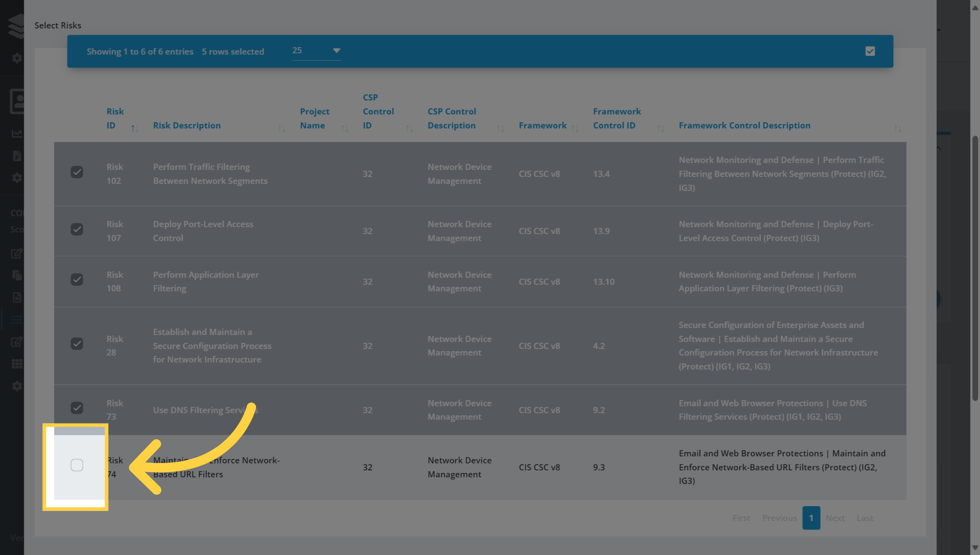The image size is (980, 555).
Task: Sort by Framework Control ID using its arrows
Action: (x=661, y=129)
